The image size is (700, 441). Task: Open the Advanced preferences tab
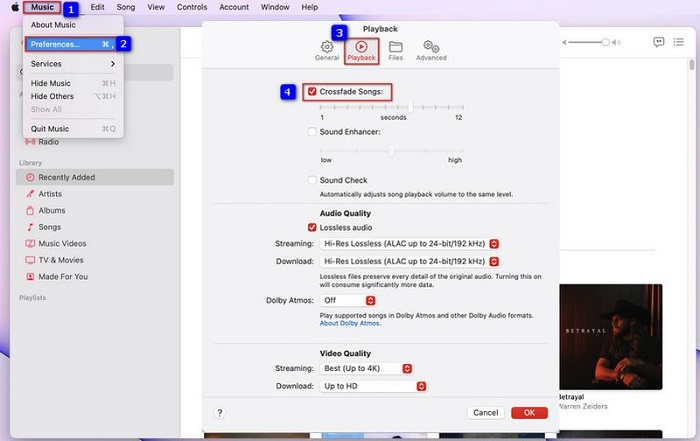[431, 50]
